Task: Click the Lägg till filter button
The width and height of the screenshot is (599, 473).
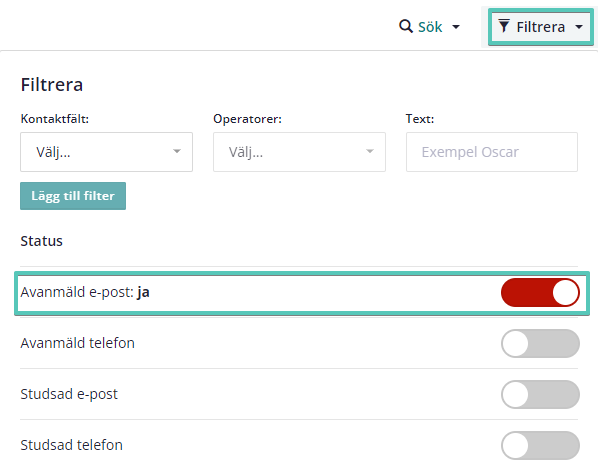Action: point(73,196)
